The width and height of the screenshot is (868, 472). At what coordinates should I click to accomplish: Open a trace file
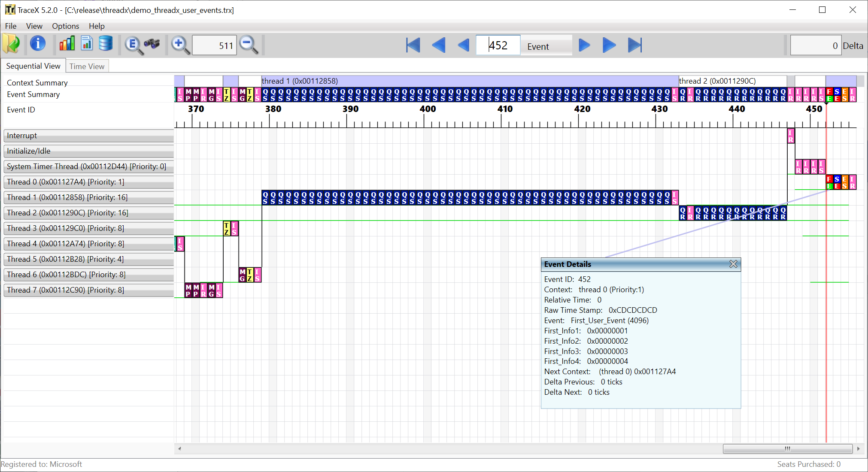(x=12, y=44)
